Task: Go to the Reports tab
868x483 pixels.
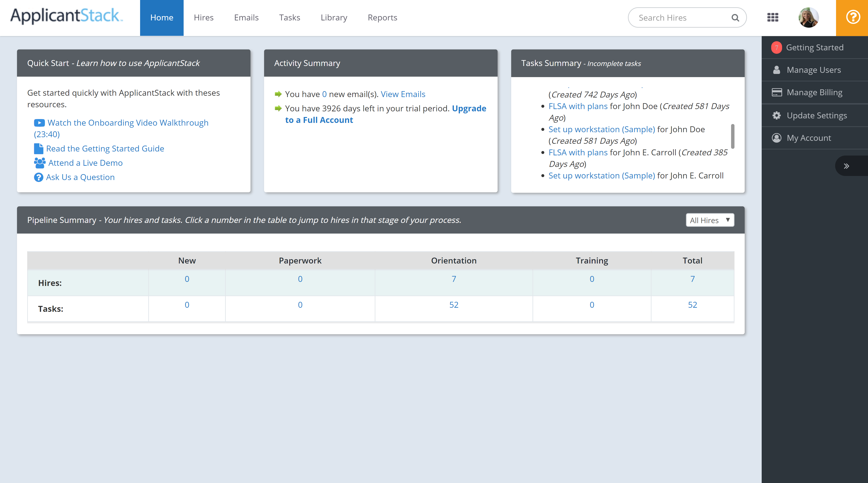Action: pyautogui.click(x=382, y=17)
